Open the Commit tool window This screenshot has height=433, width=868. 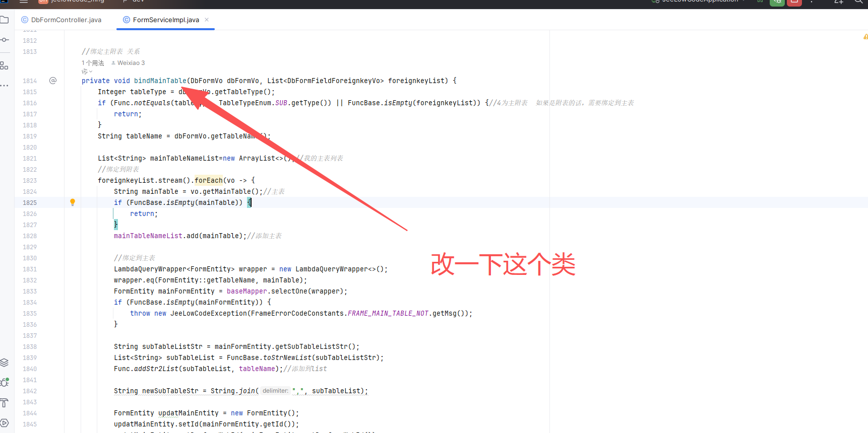tap(5, 40)
